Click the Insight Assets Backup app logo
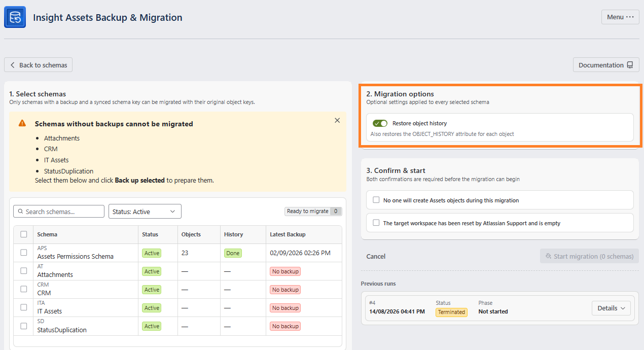 point(15,17)
